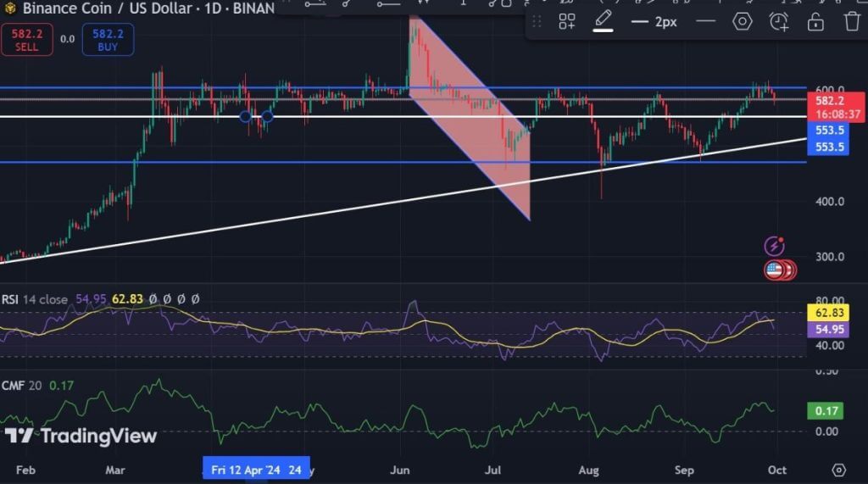This screenshot has height=484, width=868.
Task: Add alert on drawing clock icon
Action: (778, 21)
